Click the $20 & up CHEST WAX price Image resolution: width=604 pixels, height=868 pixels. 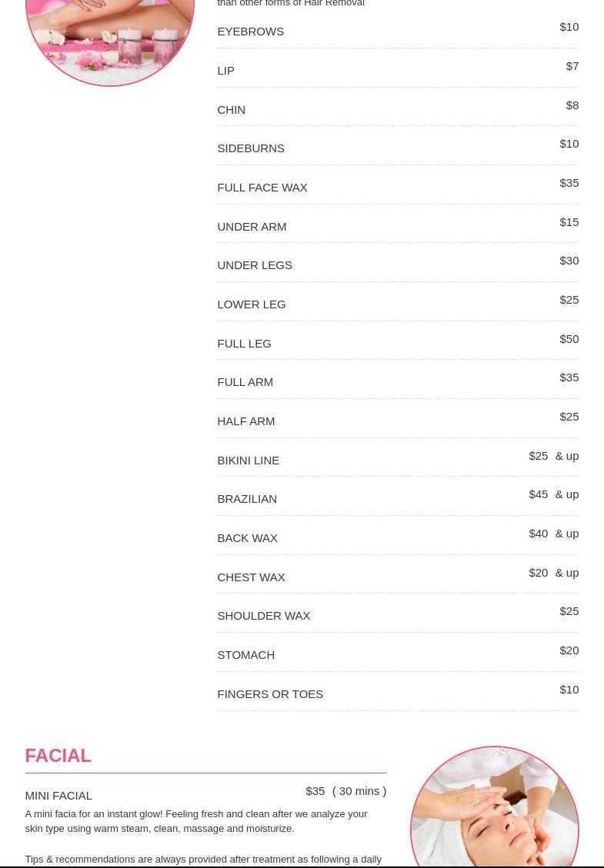point(552,573)
